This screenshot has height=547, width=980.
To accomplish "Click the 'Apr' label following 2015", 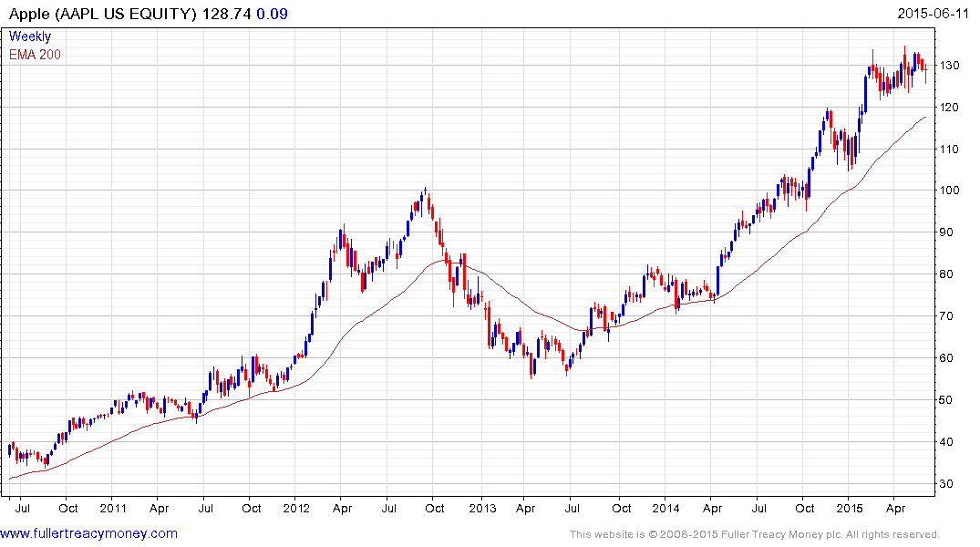I will [x=895, y=509].
